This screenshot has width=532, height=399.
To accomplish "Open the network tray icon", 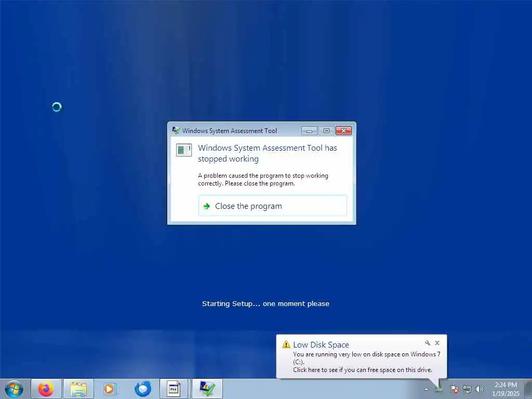I will point(467,389).
